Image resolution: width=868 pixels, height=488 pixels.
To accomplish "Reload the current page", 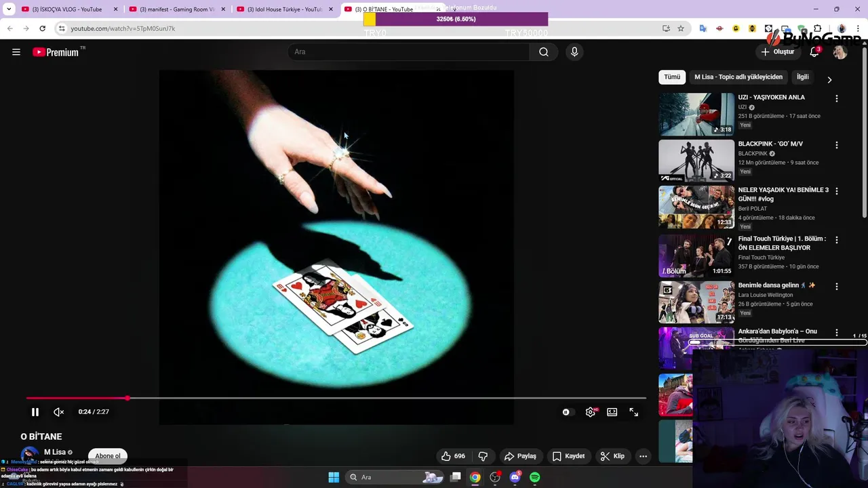I will [42, 28].
